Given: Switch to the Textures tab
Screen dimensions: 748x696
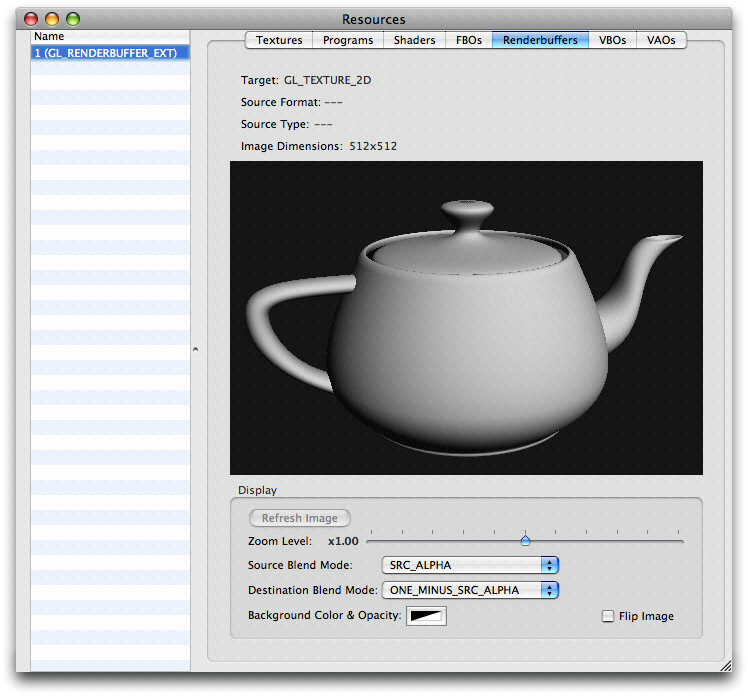Looking at the screenshot, I should click(279, 40).
